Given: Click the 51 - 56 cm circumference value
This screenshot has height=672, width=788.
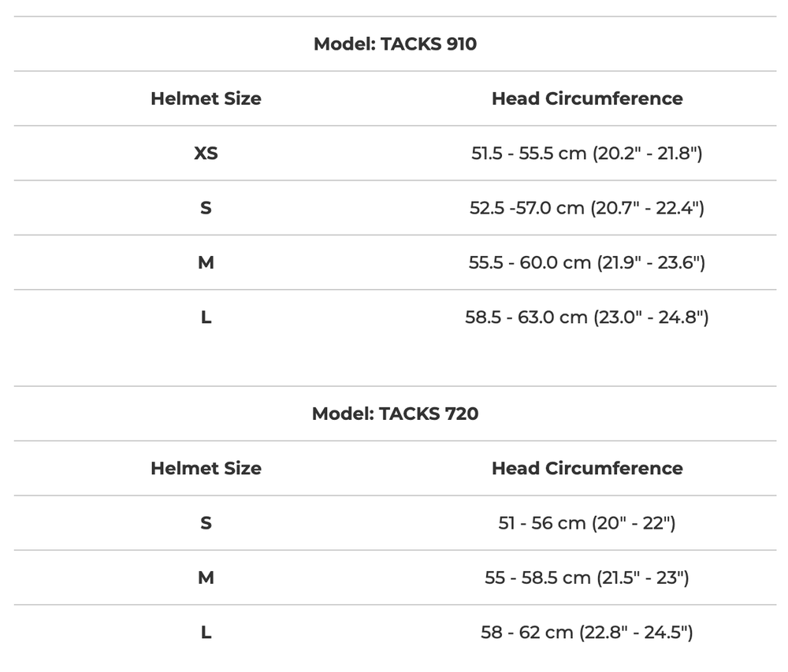Looking at the screenshot, I should tap(587, 522).
